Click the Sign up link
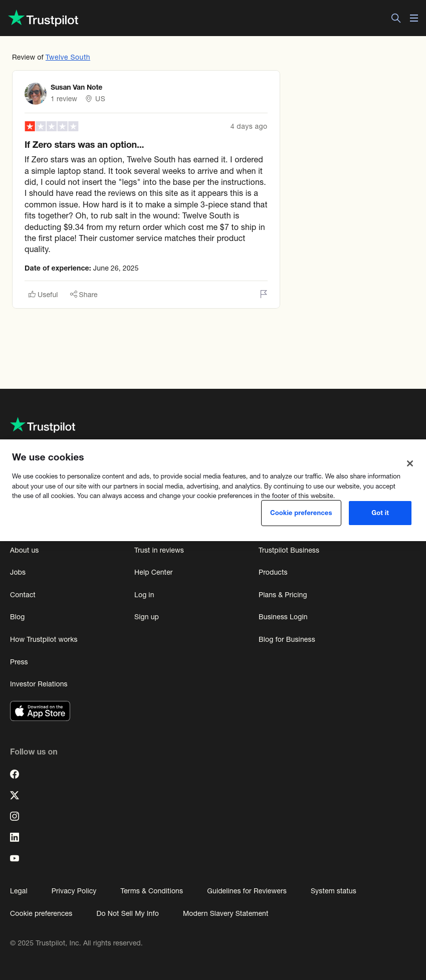This screenshot has height=980, width=426. tap(146, 617)
